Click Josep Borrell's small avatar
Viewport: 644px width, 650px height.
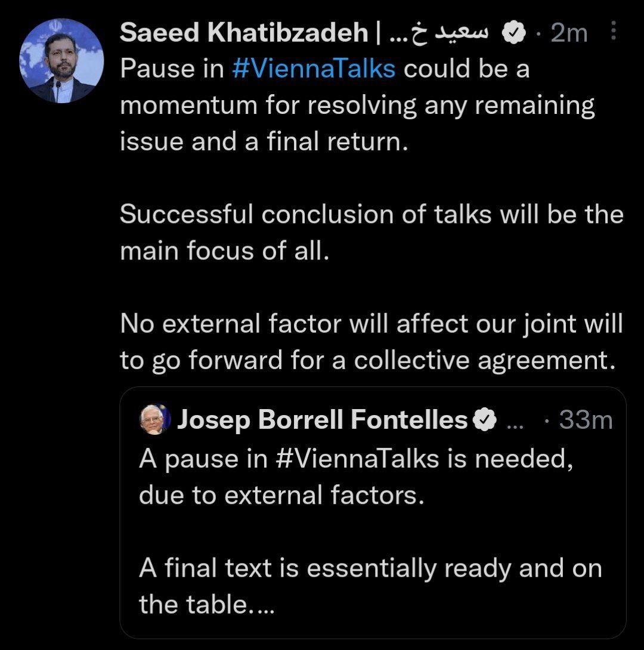[x=155, y=419]
